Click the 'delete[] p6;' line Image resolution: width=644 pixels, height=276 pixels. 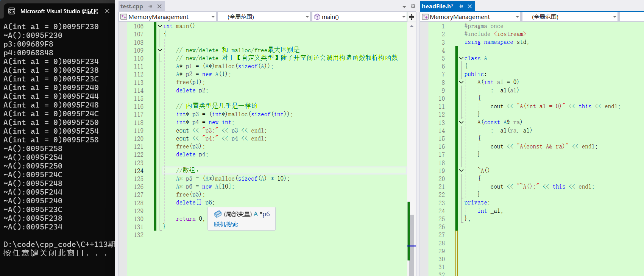coord(195,203)
